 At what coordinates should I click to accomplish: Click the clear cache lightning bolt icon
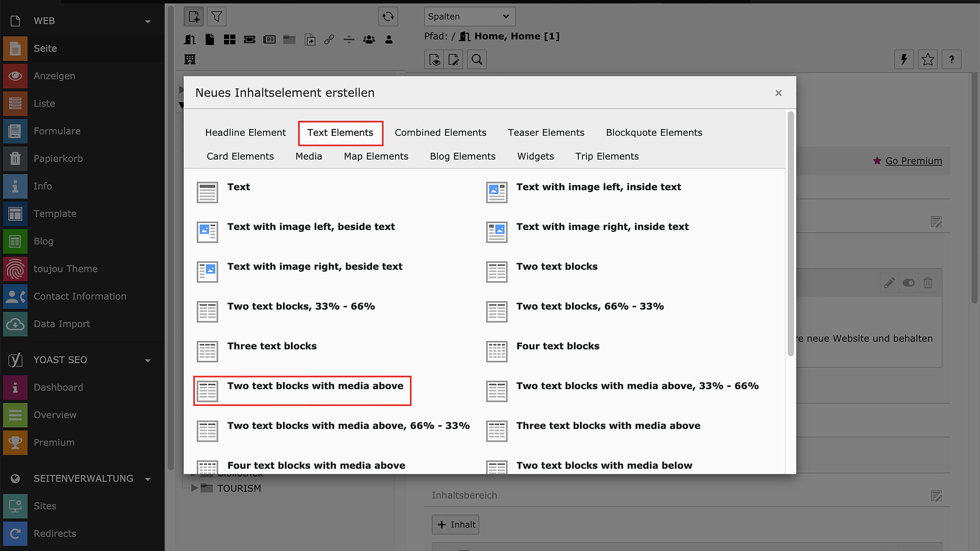click(x=904, y=60)
